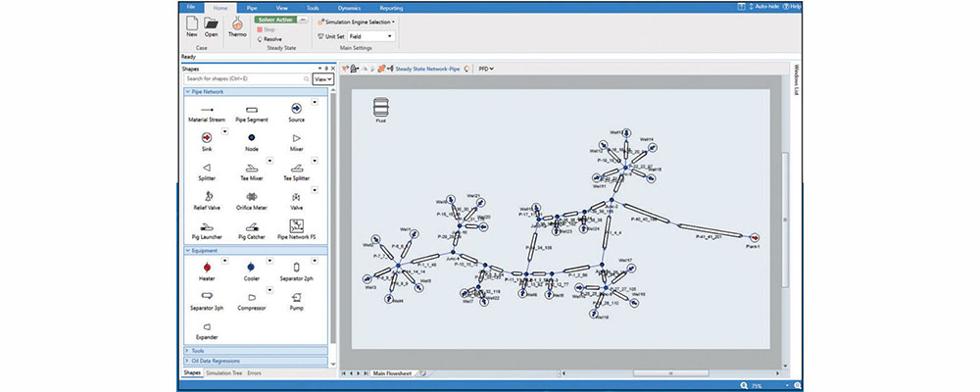The width and height of the screenshot is (980, 392).
Task: Switch to the Simulation Tree tab
Action: coord(224,373)
